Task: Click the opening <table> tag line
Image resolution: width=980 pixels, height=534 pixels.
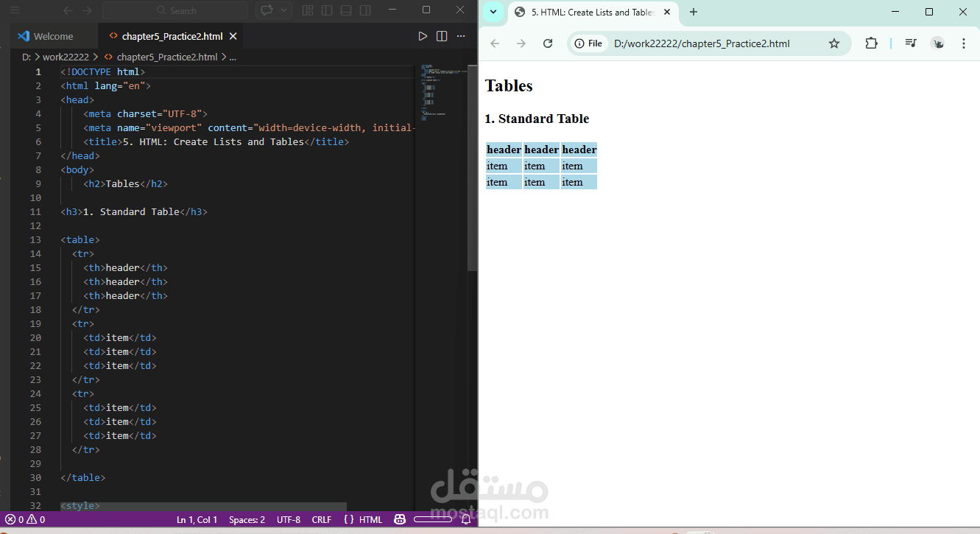Action: coord(80,239)
